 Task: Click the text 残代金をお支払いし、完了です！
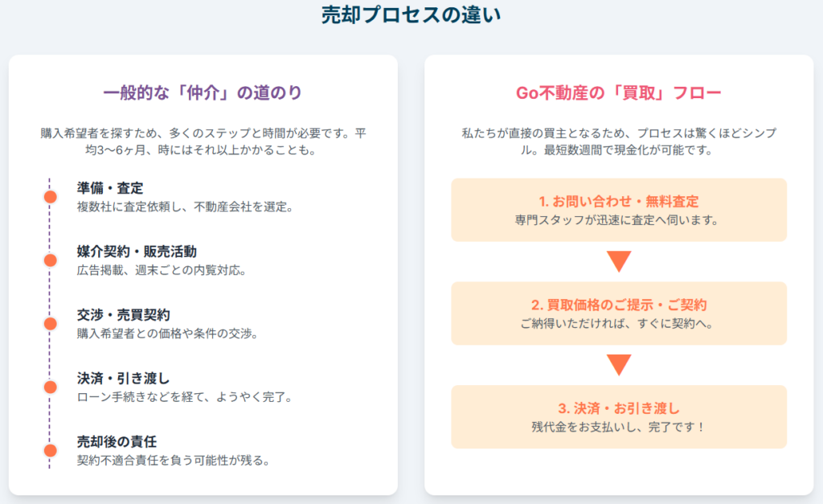coord(618,427)
